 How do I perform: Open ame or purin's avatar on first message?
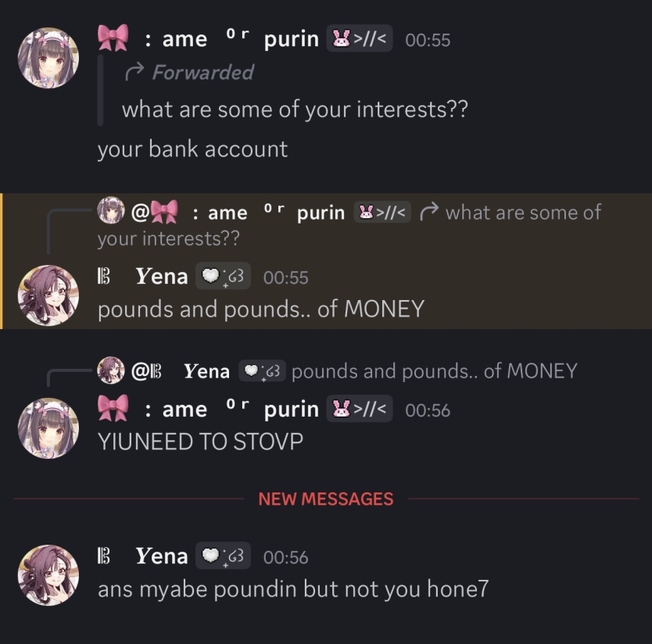[48, 58]
